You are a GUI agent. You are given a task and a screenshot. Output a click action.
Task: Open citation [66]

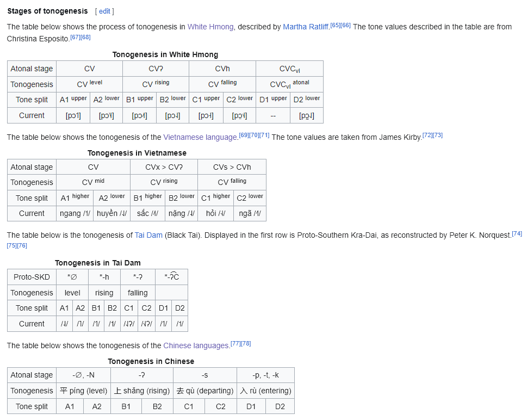tap(345, 25)
